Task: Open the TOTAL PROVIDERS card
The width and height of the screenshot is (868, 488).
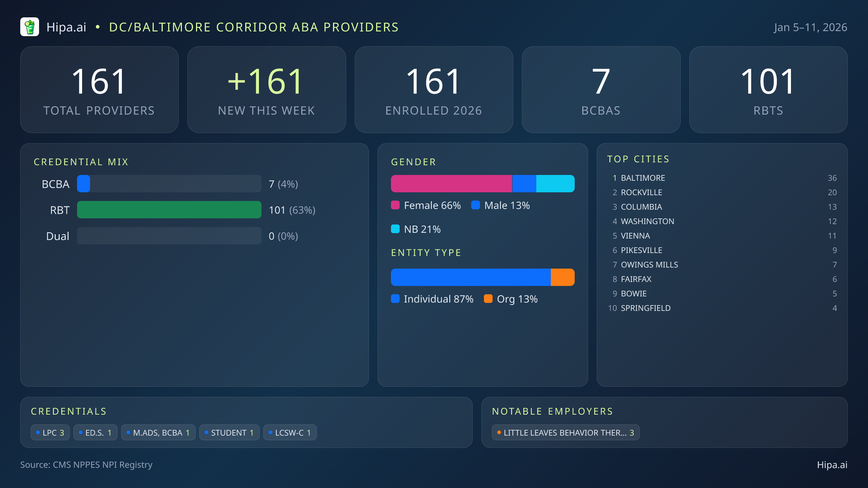Action: click(99, 89)
